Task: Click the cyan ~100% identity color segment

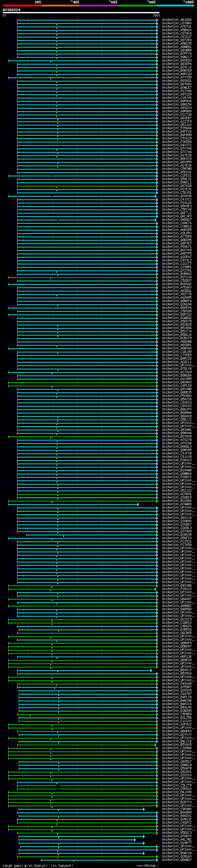Action: tap(175, 6)
